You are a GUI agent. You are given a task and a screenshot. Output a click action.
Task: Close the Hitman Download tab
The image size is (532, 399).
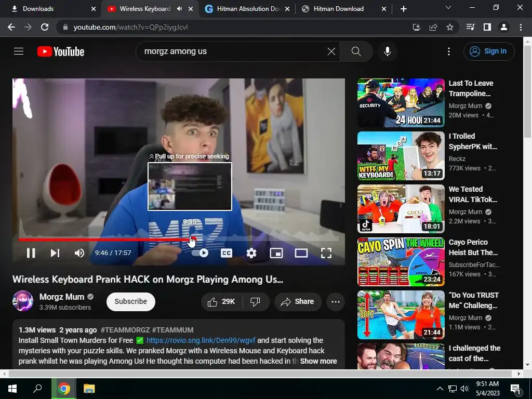tap(384, 9)
